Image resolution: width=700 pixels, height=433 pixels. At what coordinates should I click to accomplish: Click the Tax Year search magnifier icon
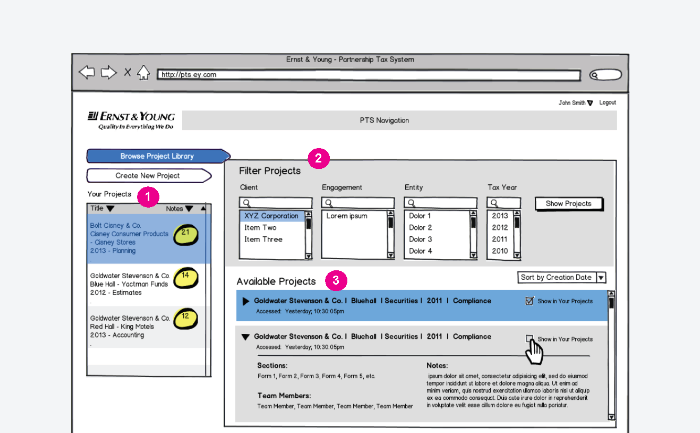coord(494,203)
